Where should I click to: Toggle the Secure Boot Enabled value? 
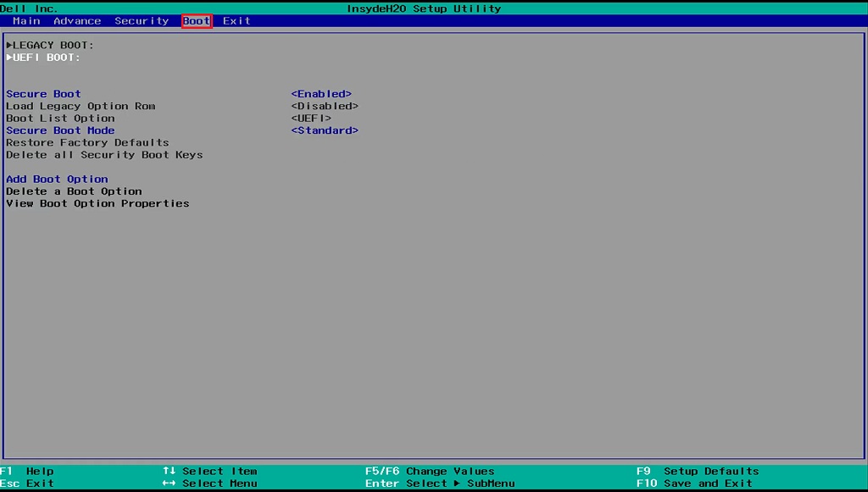point(320,94)
